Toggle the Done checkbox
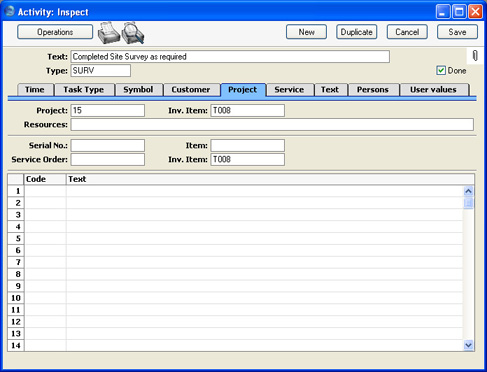 click(x=441, y=70)
